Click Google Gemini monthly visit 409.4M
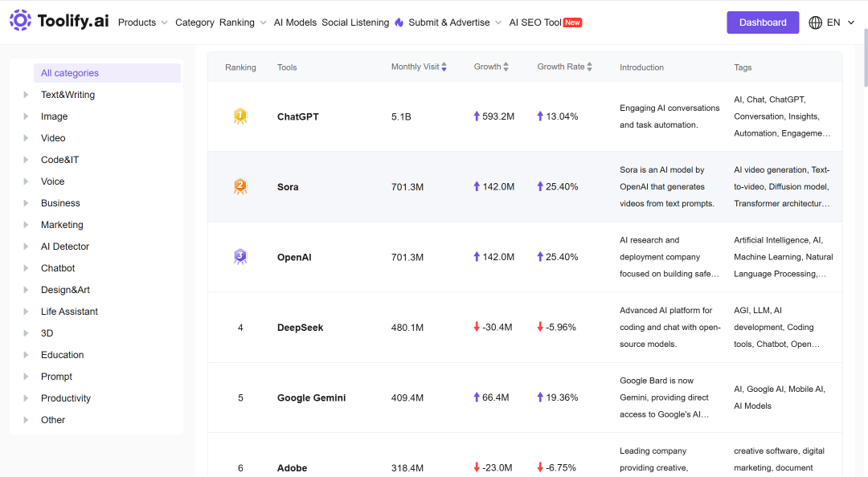 click(x=407, y=397)
